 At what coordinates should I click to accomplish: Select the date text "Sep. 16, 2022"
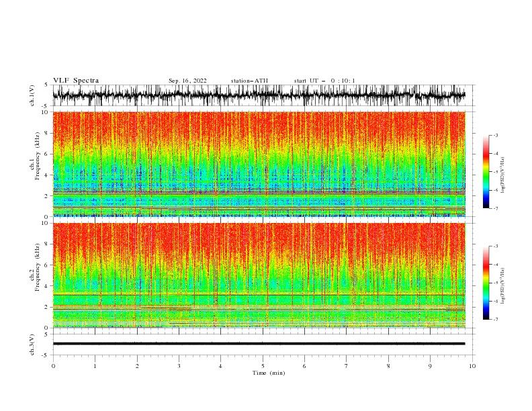187,81
